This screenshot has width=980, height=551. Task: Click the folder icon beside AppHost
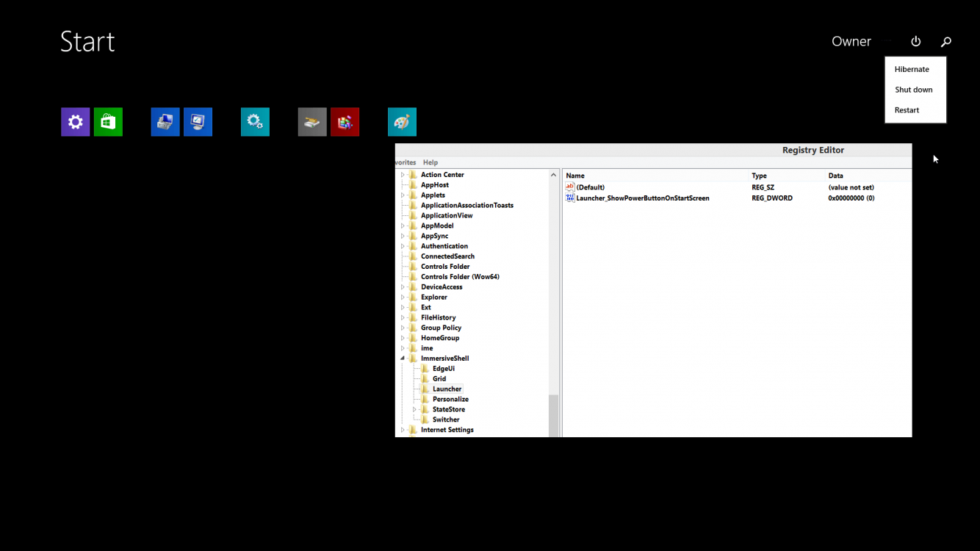click(413, 185)
